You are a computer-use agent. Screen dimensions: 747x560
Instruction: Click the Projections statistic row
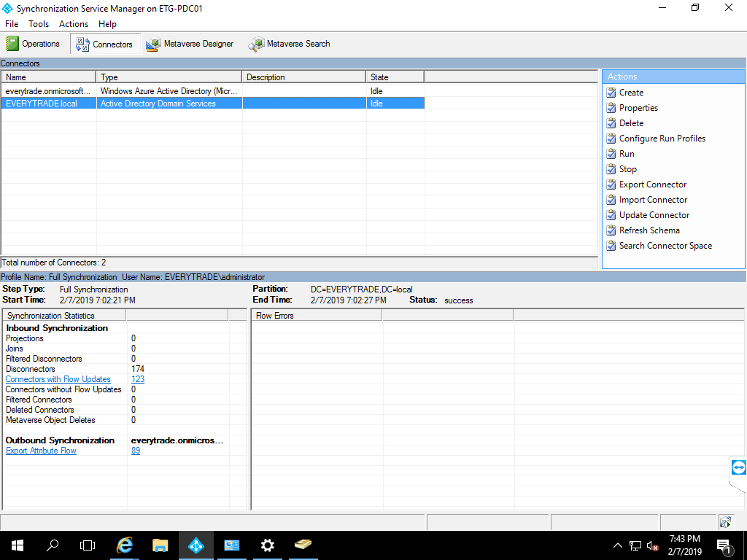115,338
